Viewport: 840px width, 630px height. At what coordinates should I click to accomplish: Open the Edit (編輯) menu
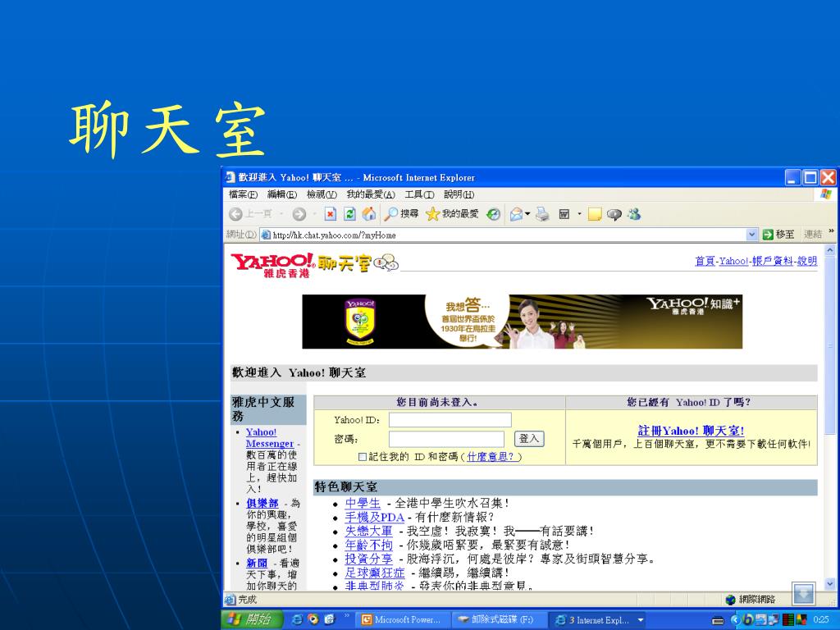(x=282, y=194)
